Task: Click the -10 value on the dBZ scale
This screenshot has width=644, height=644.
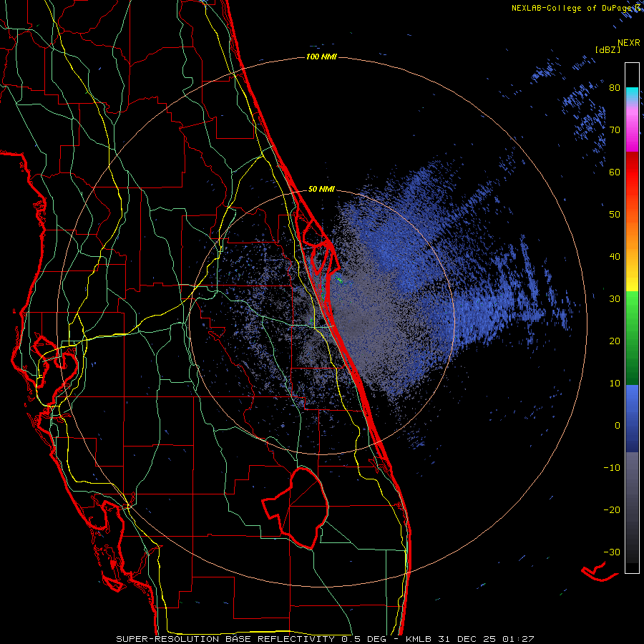Action: click(612, 467)
